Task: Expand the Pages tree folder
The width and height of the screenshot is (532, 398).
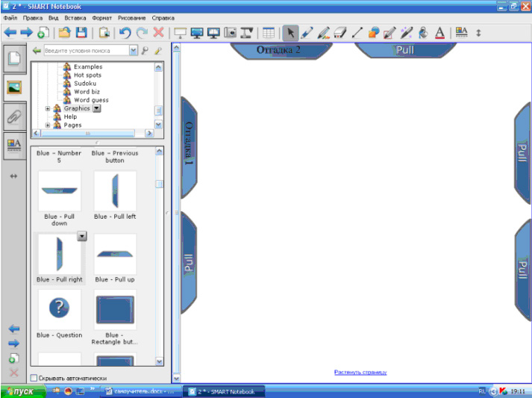Action: (48, 125)
